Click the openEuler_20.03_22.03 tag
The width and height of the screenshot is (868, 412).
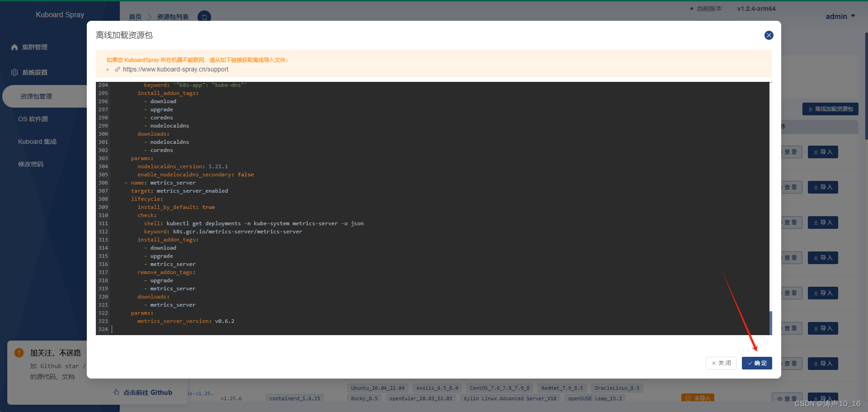[421, 398]
